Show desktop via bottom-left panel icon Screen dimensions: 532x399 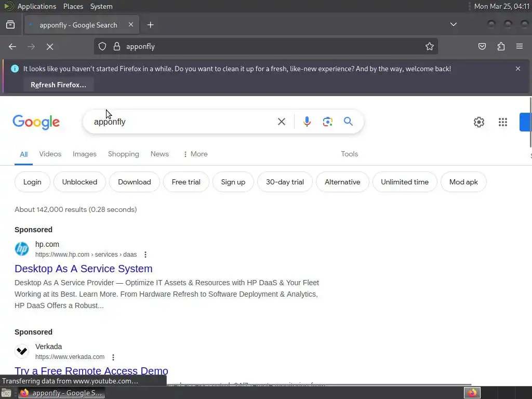click(x=6, y=393)
